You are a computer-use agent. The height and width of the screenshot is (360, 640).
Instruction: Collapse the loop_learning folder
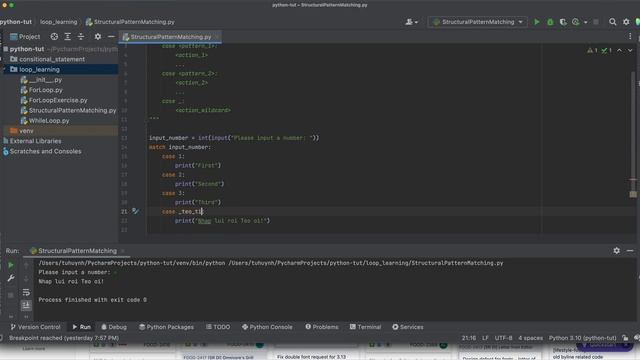tap(4, 69)
